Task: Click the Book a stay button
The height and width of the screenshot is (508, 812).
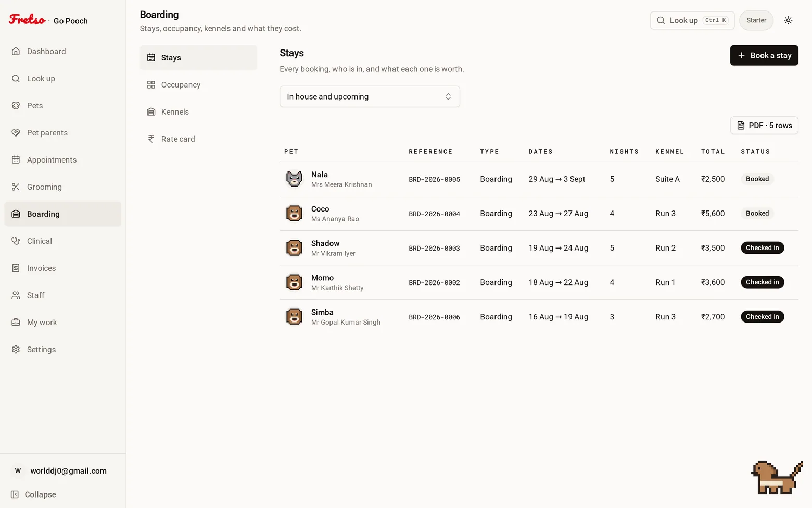Action: (764, 55)
